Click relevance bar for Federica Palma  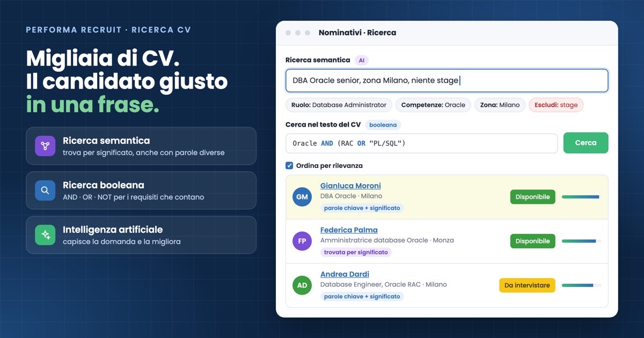(581, 241)
